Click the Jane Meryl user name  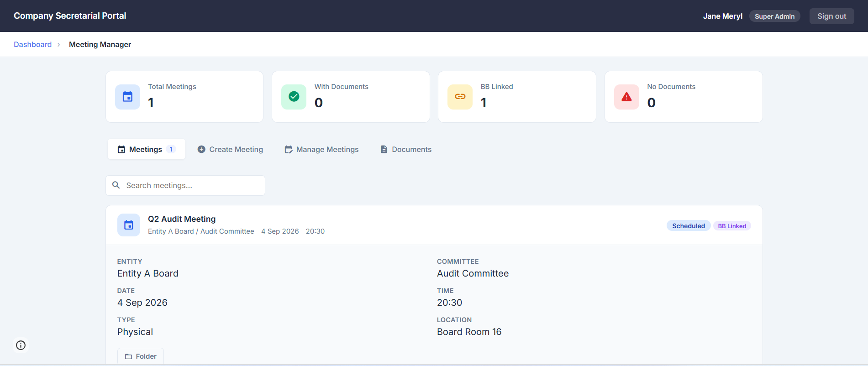point(723,16)
